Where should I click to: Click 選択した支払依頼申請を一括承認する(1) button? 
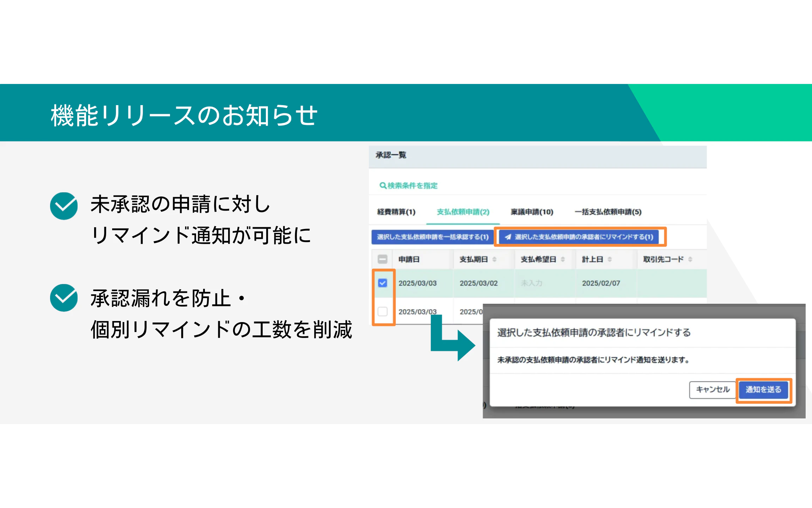point(432,237)
